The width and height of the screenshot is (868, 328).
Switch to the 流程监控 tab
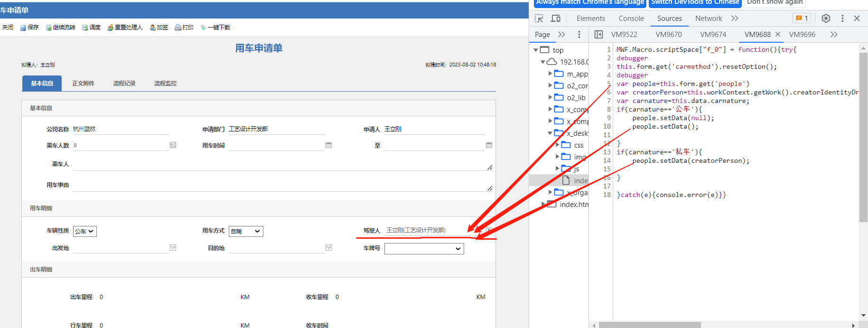(x=165, y=83)
